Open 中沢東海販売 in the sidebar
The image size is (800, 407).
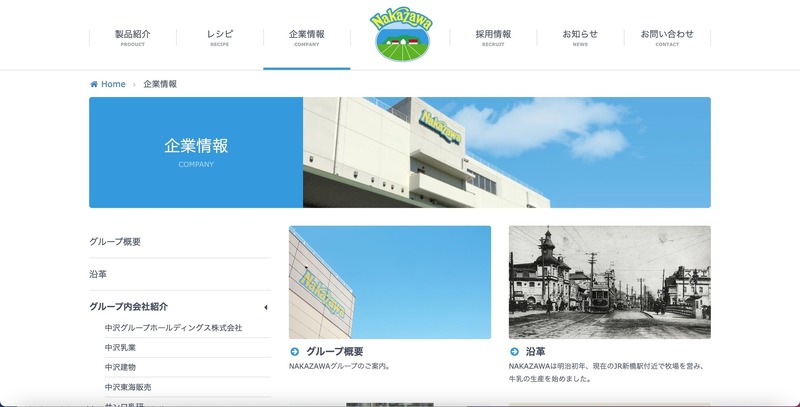point(128,387)
